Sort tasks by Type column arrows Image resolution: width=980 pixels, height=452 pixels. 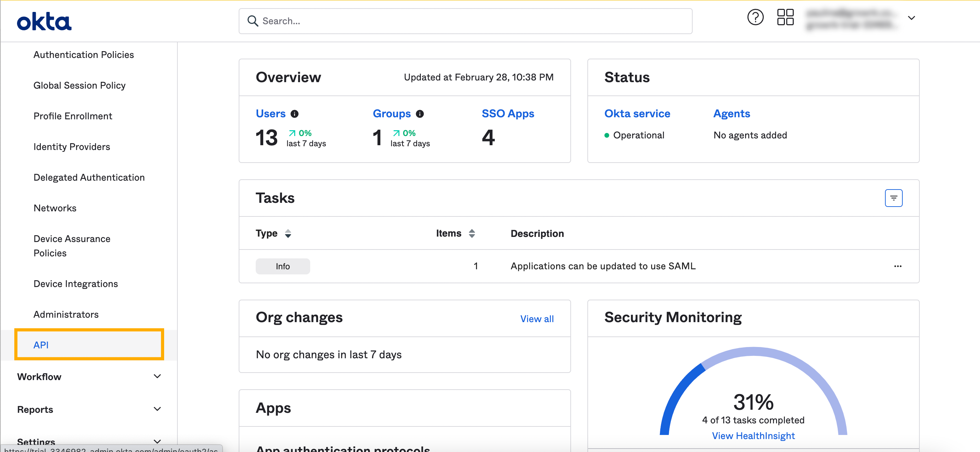(x=288, y=233)
